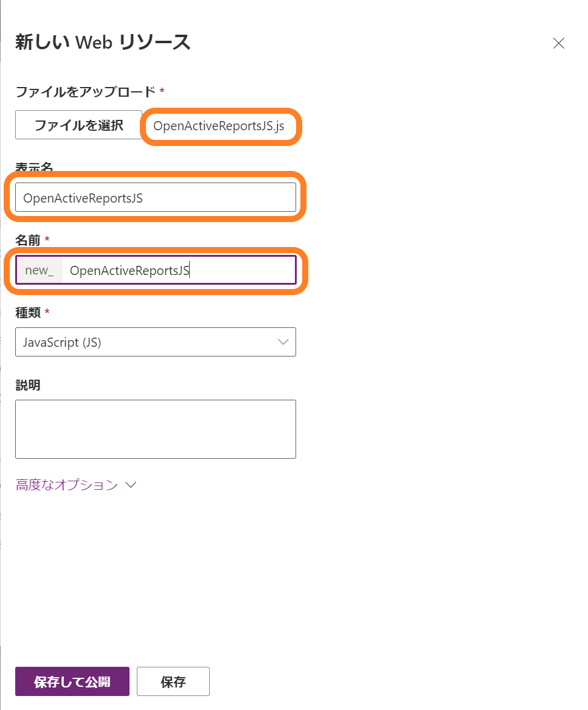588x710 pixels.
Task: Click the 新しい Web リソース panel heading
Action: [x=103, y=42]
